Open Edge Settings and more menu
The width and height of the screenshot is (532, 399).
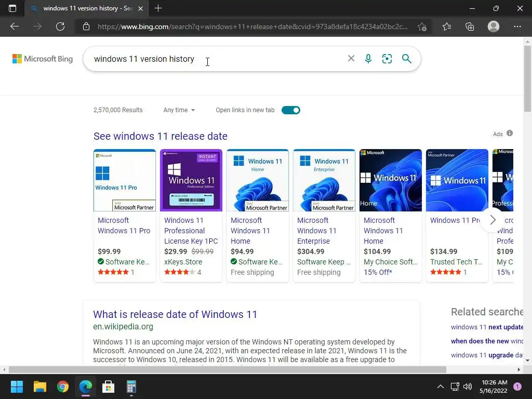[x=517, y=26]
